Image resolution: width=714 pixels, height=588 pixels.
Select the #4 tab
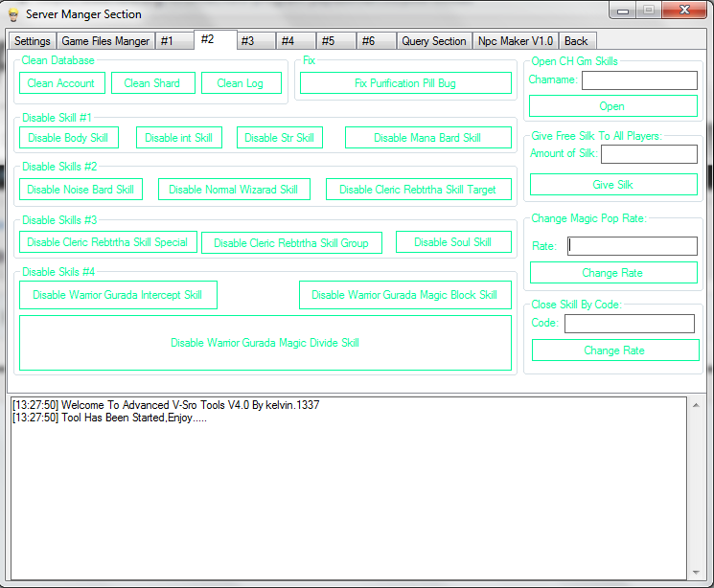(x=296, y=41)
